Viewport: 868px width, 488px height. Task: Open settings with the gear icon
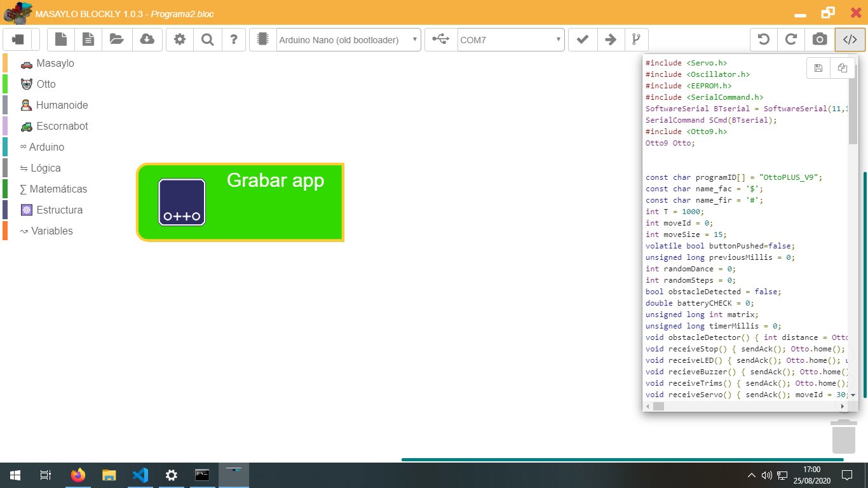pyautogui.click(x=180, y=39)
